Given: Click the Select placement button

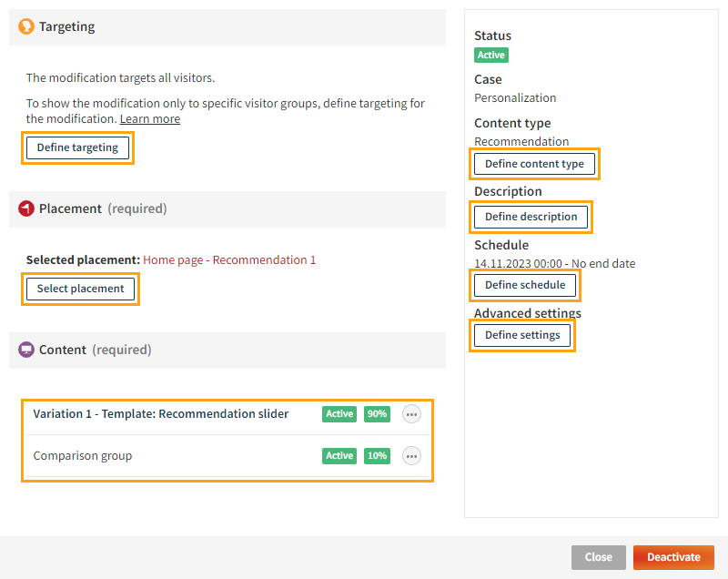Looking at the screenshot, I should click(x=80, y=289).
